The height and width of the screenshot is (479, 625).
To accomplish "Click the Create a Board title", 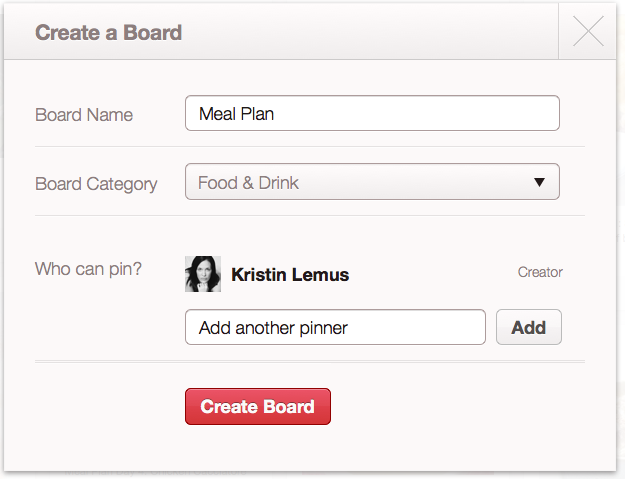I will pos(108,33).
